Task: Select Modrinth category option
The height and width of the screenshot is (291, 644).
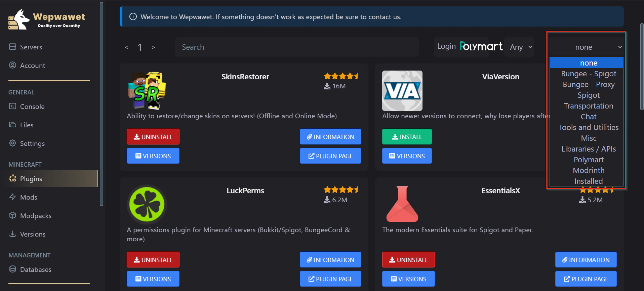Action: pyautogui.click(x=587, y=170)
